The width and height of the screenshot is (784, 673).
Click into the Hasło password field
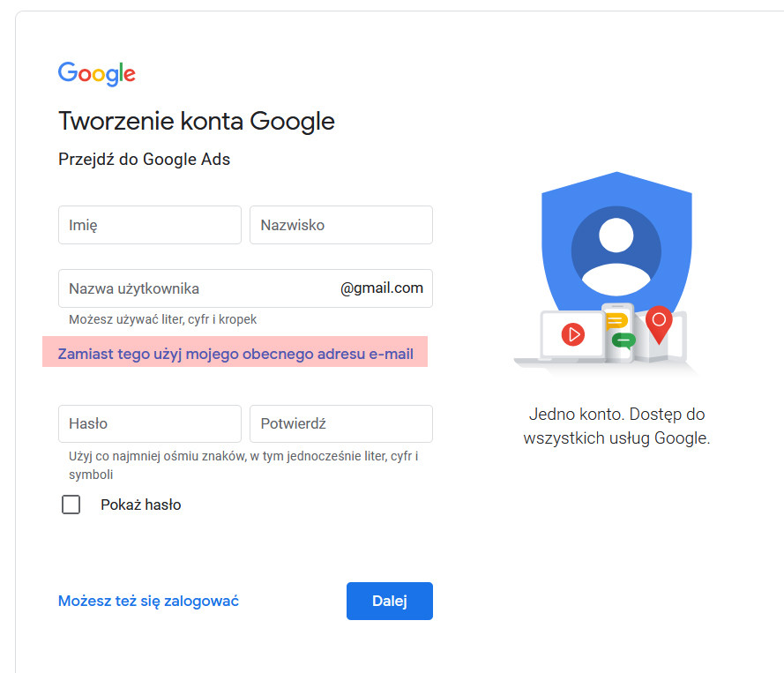point(150,423)
